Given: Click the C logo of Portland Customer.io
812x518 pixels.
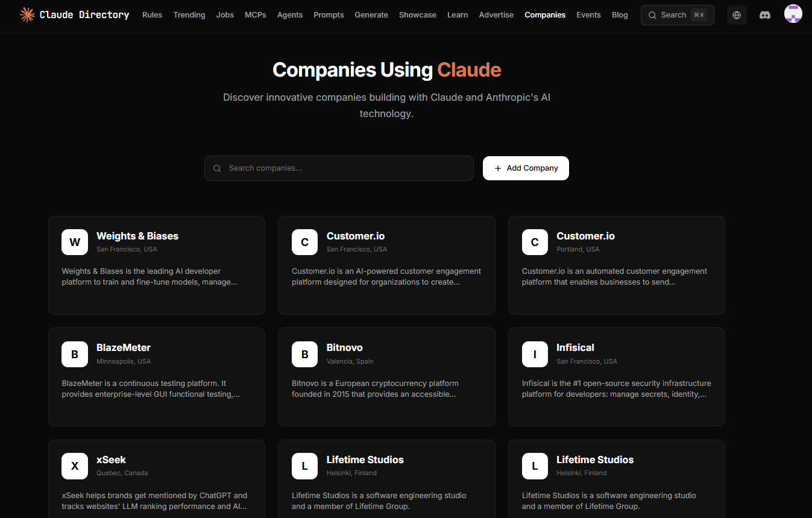Looking at the screenshot, I should click(535, 242).
